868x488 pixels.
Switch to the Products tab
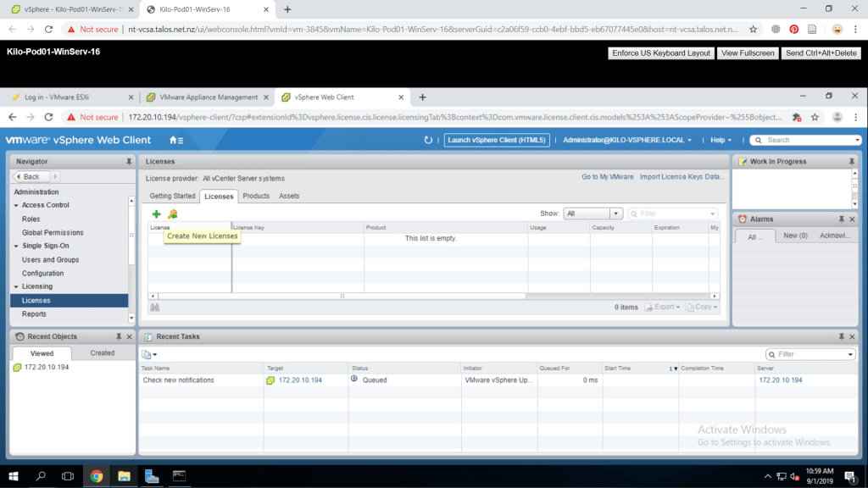(x=256, y=196)
